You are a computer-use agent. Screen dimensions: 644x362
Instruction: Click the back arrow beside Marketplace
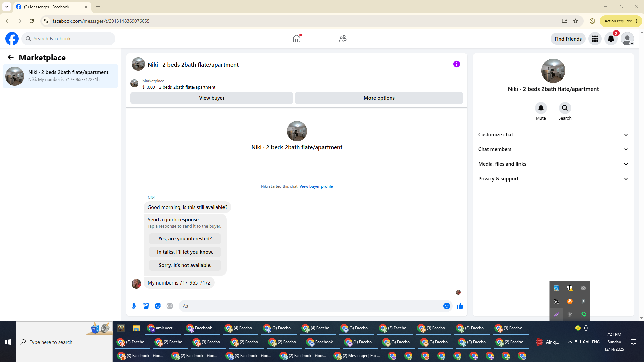click(11, 57)
